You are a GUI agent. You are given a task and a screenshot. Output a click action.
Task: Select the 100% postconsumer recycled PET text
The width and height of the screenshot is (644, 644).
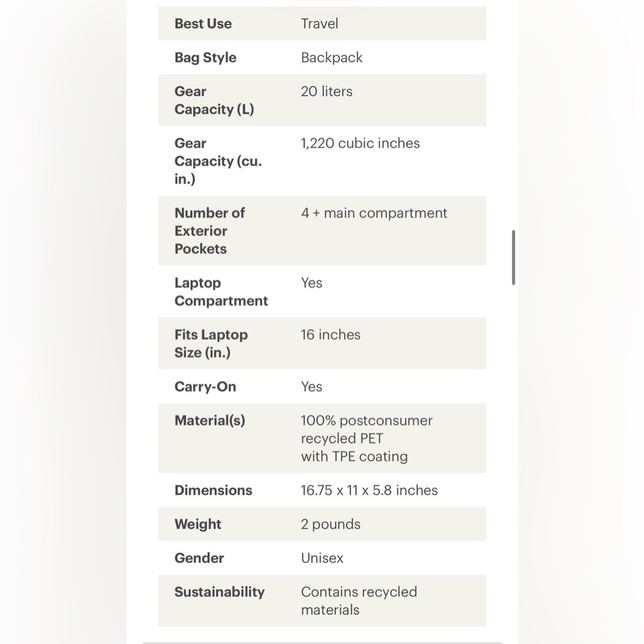click(366, 430)
